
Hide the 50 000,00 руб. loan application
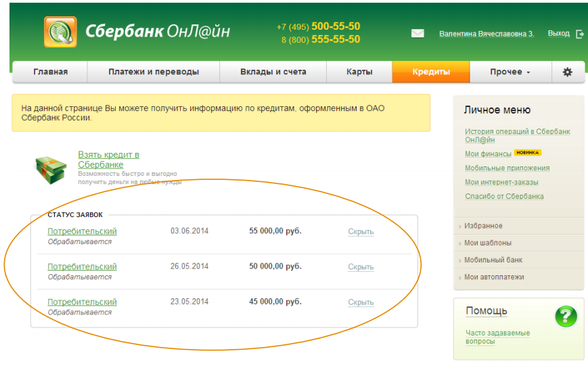coord(361,267)
